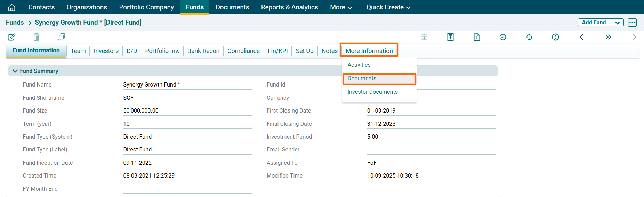Click the Fund Size value field

[187, 111]
